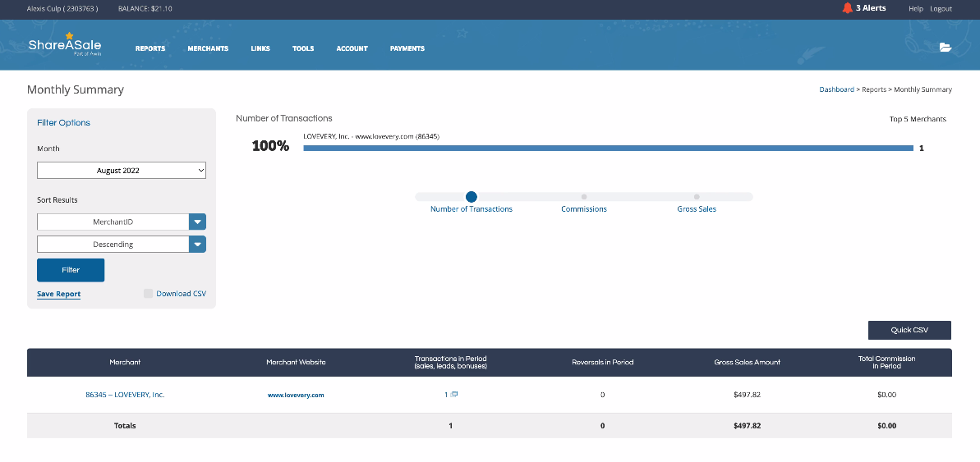
Task: Click the Totals row label
Action: tap(125, 426)
